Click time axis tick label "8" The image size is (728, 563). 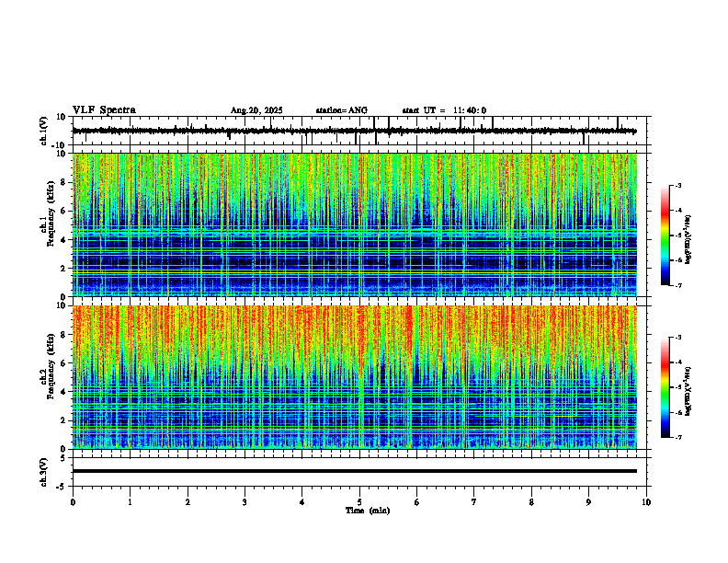[531, 502]
